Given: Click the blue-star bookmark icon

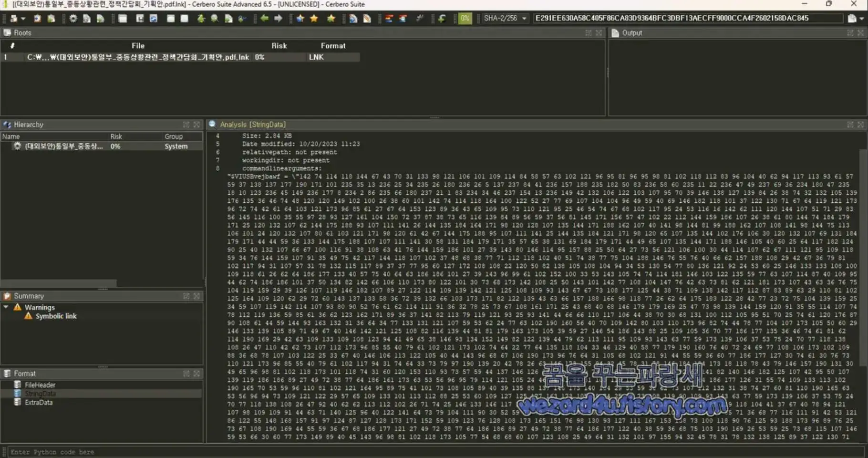Looking at the screenshot, I should 300,18.
